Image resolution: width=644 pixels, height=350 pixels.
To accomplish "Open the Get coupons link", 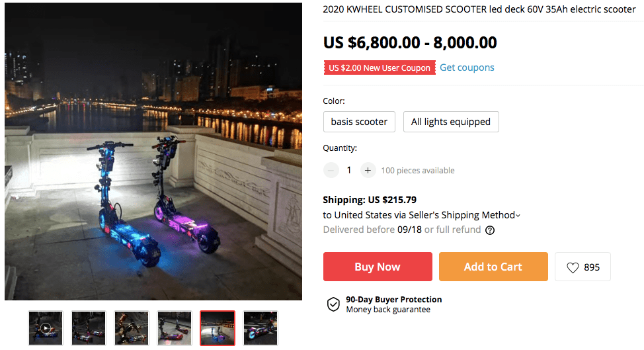I will [x=467, y=67].
